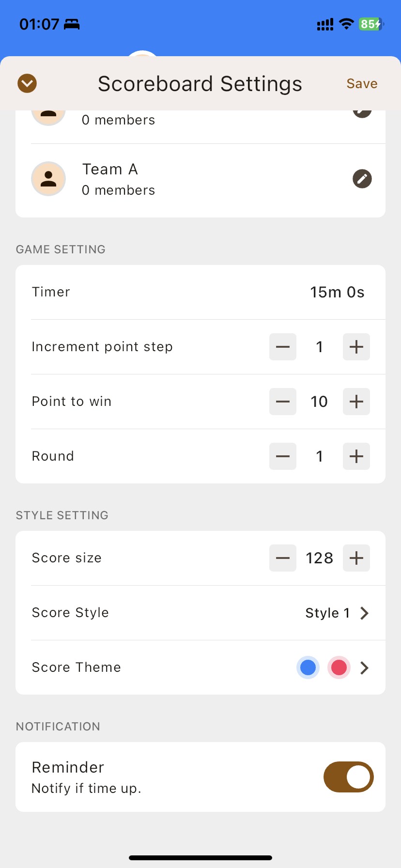This screenshot has width=401, height=868.
Task: Reduce Score size with minus button
Action: 283,558
